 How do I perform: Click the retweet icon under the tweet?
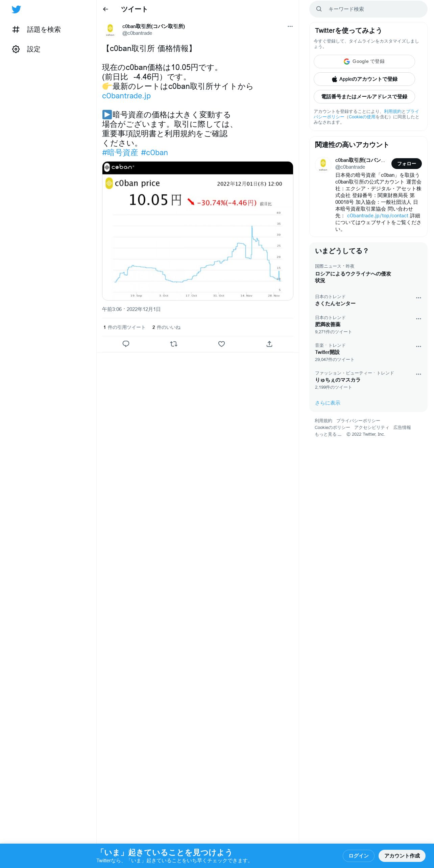(174, 344)
